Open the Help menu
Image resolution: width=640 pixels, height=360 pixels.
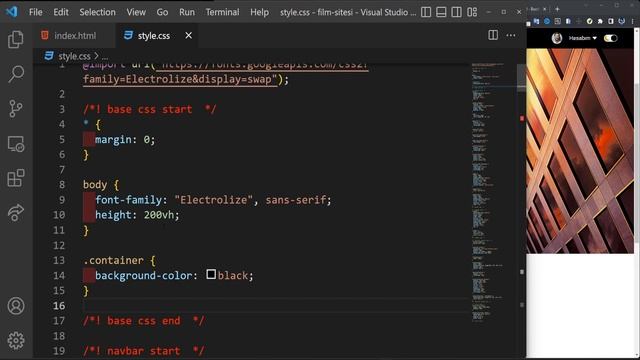click(259, 12)
